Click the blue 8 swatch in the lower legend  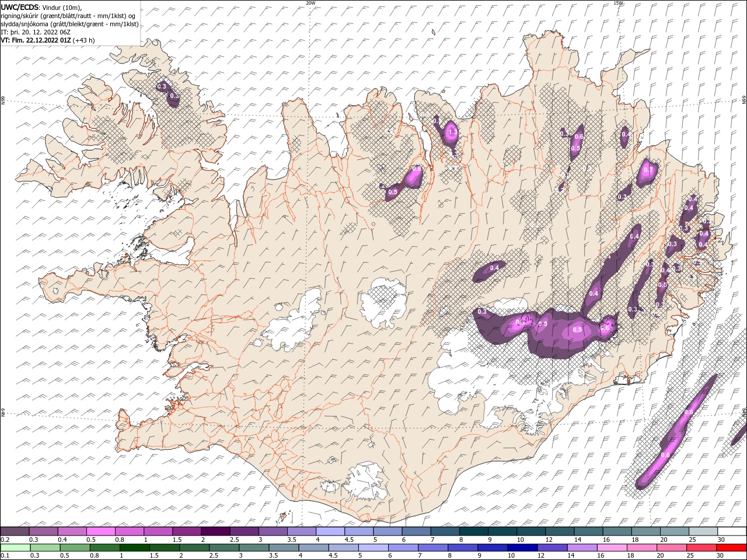[463, 548]
